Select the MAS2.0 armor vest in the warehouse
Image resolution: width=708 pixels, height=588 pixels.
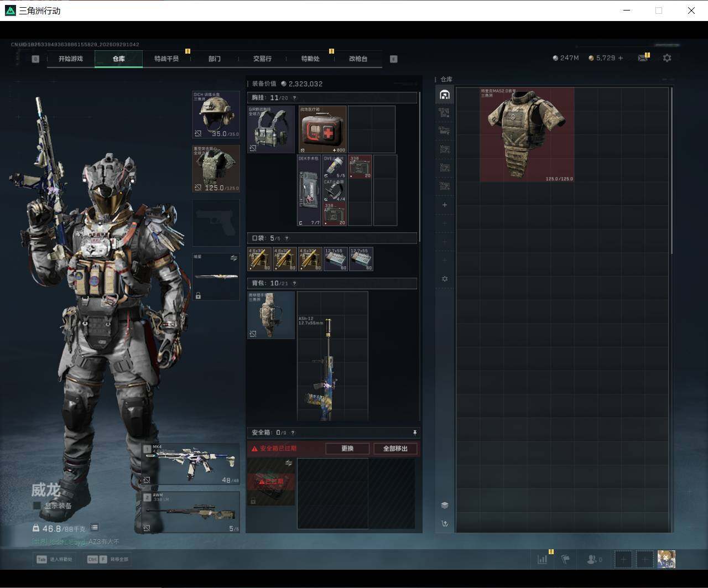527,134
